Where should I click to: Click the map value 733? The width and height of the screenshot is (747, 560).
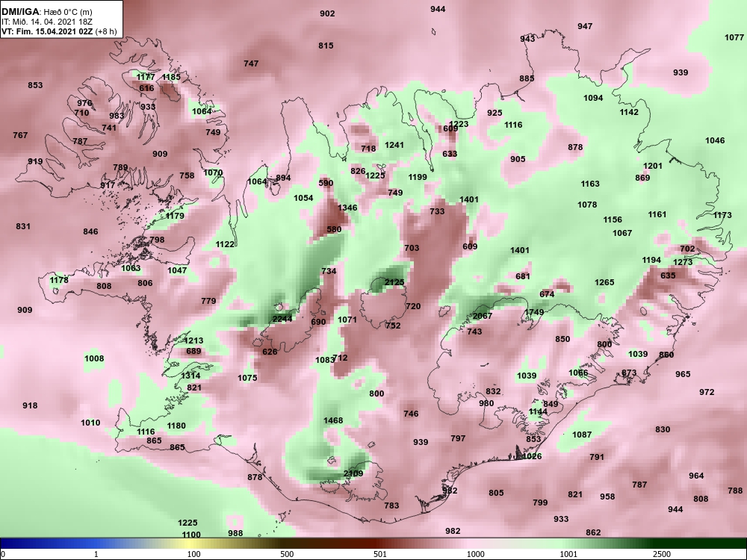click(x=437, y=211)
